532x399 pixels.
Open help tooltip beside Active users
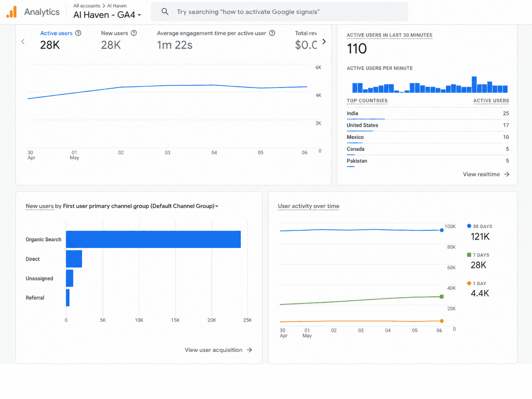pyautogui.click(x=78, y=33)
